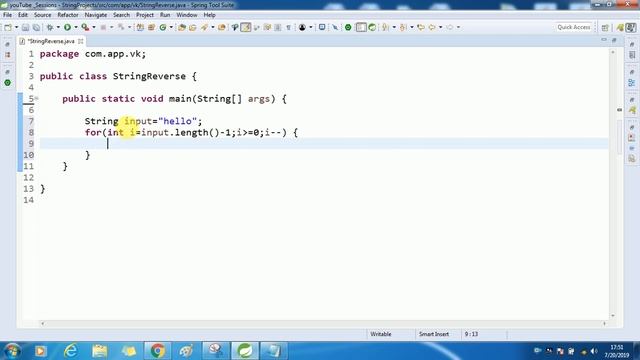
Task: Minimize the editor area panel
Action: pyautogui.click(x=604, y=40)
